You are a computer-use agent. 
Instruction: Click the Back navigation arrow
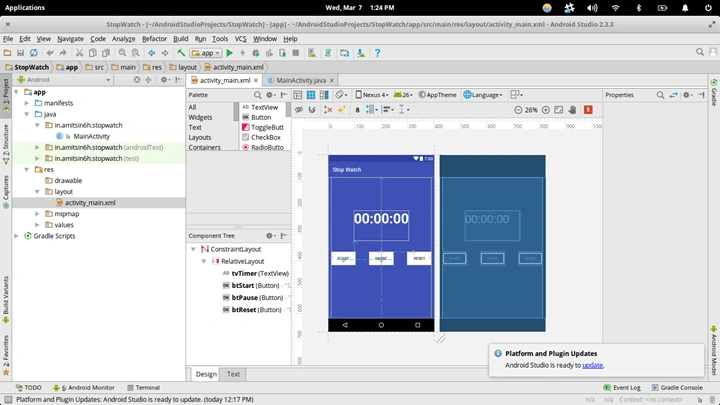[152, 53]
